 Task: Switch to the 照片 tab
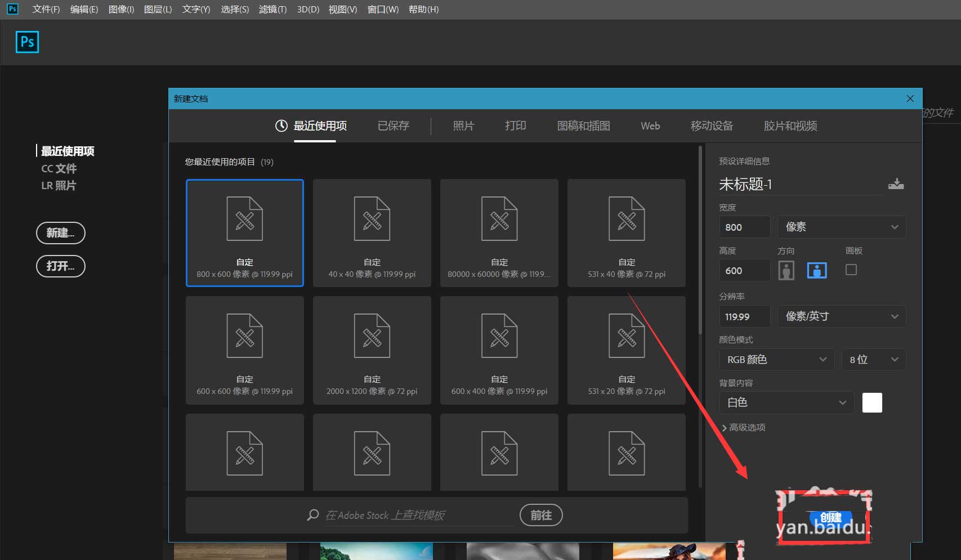click(463, 126)
